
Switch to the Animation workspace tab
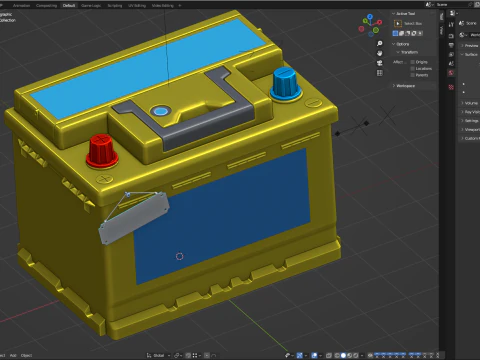[21, 5]
